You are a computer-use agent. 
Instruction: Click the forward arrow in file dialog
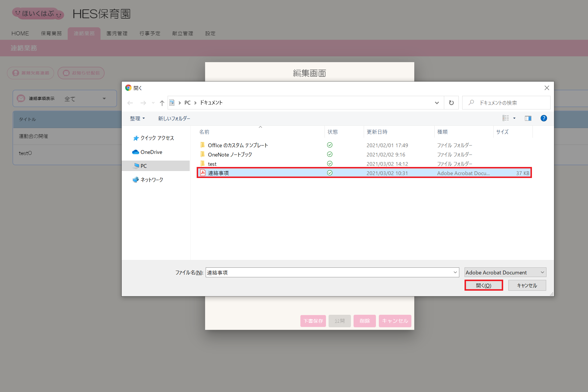tap(143, 103)
